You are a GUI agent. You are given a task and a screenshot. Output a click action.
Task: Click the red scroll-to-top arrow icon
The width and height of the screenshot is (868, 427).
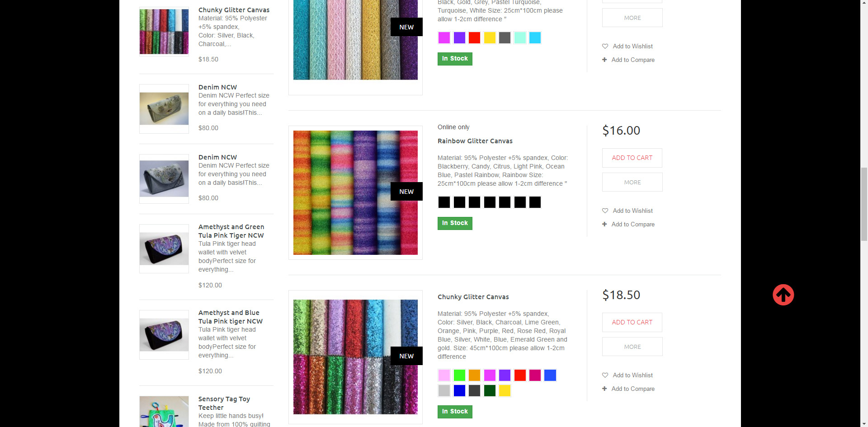[x=783, y=295]
